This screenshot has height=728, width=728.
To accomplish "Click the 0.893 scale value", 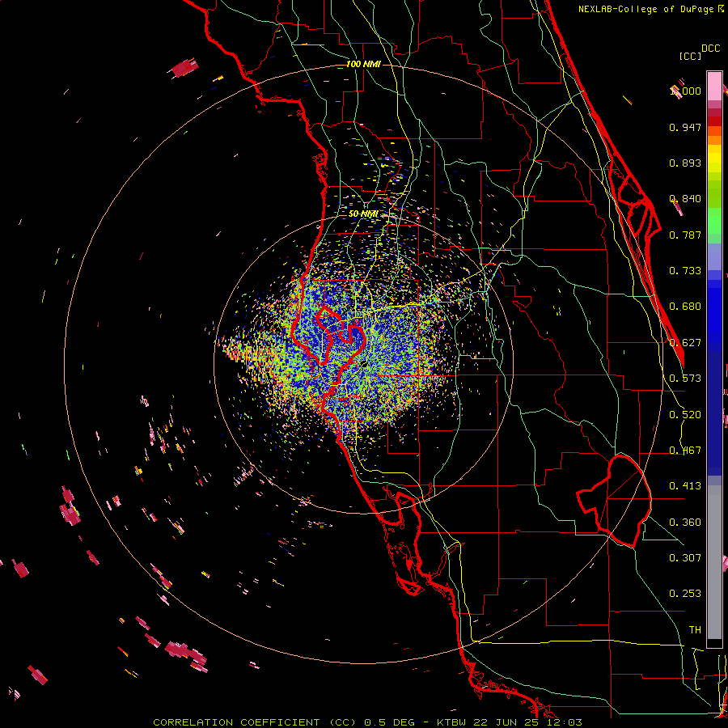I will (x=685, y=163).
